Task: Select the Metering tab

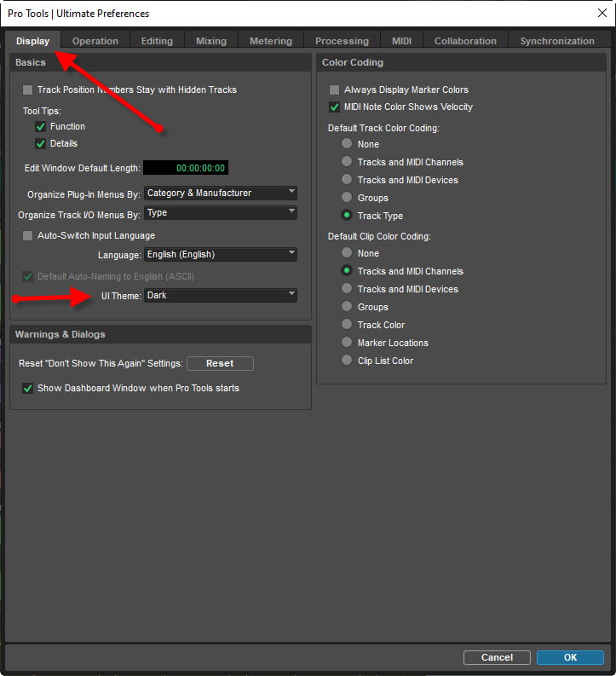Action: tap(271, 41)
